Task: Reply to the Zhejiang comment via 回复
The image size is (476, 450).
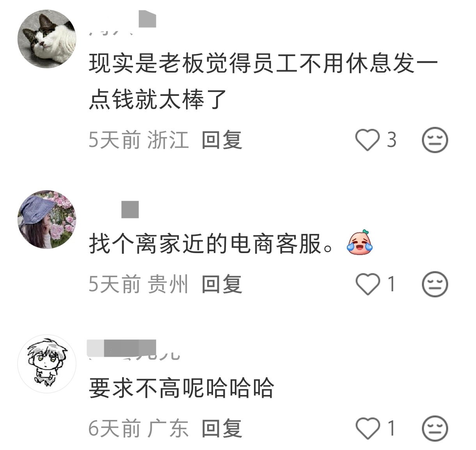Action: (x=222, y=140)
